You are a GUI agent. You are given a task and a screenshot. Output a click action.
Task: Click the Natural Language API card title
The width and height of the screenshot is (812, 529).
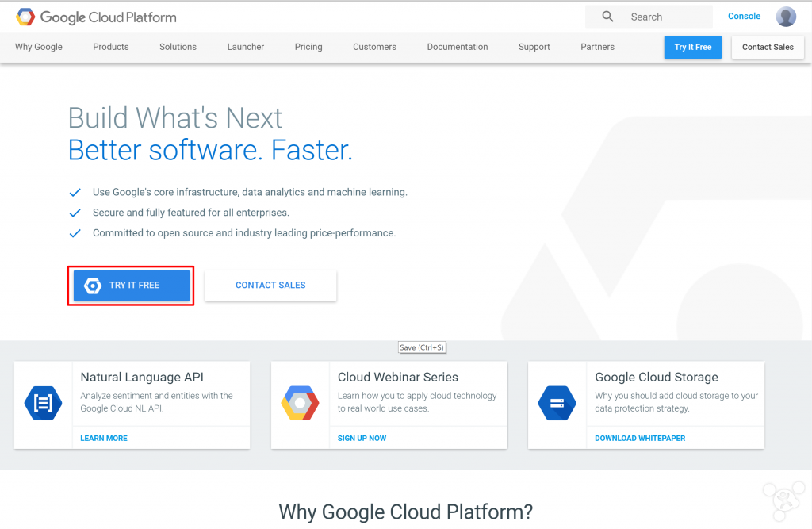[142, 377]
